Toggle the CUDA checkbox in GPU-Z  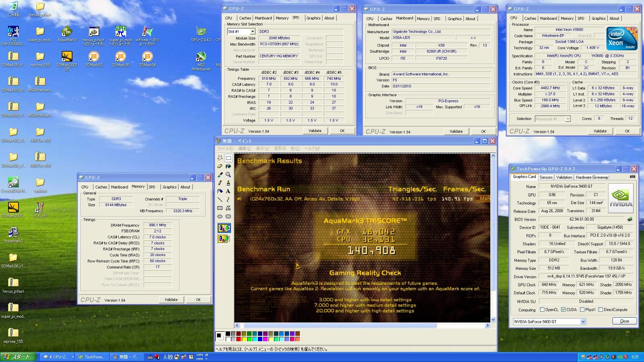(563, 310)
